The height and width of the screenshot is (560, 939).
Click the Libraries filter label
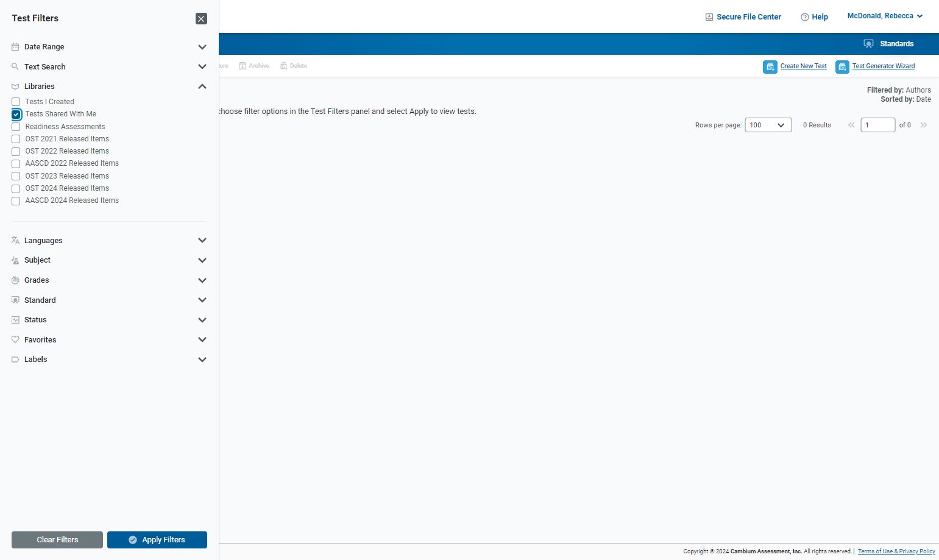pyautogui.click(x=40, y=87)
